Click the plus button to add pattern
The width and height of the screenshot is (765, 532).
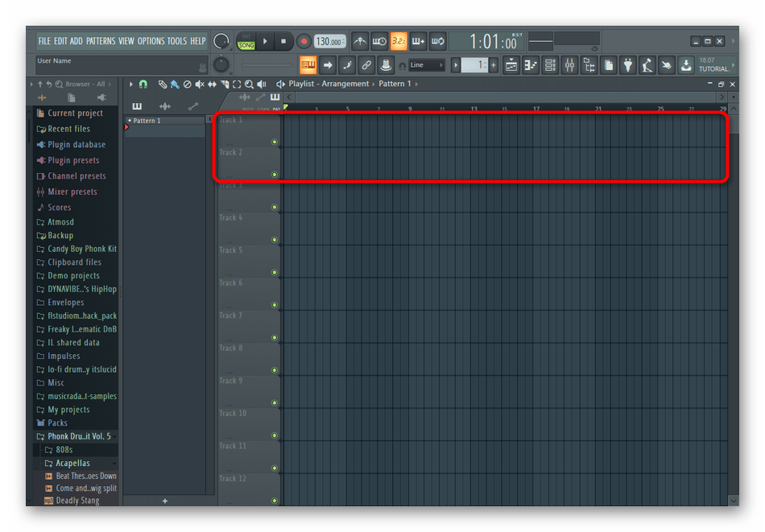pyautogui.click(x=165, y=501)
